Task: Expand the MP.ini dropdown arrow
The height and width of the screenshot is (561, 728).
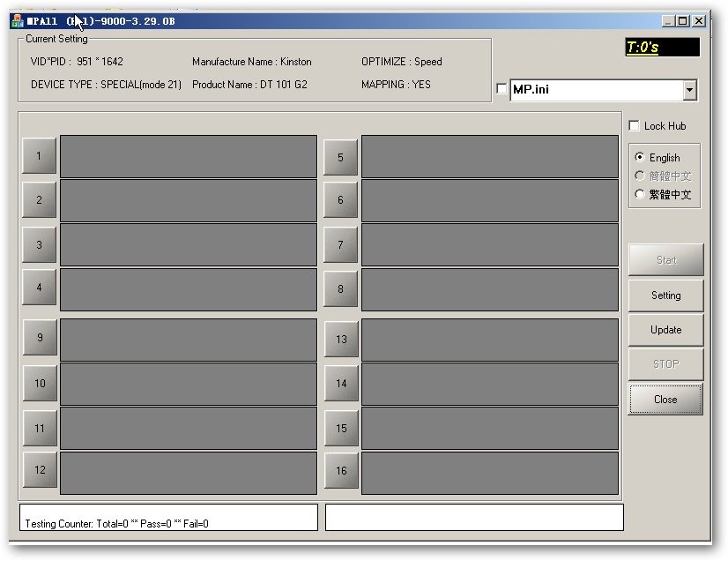Action: (x=689, y=90)
